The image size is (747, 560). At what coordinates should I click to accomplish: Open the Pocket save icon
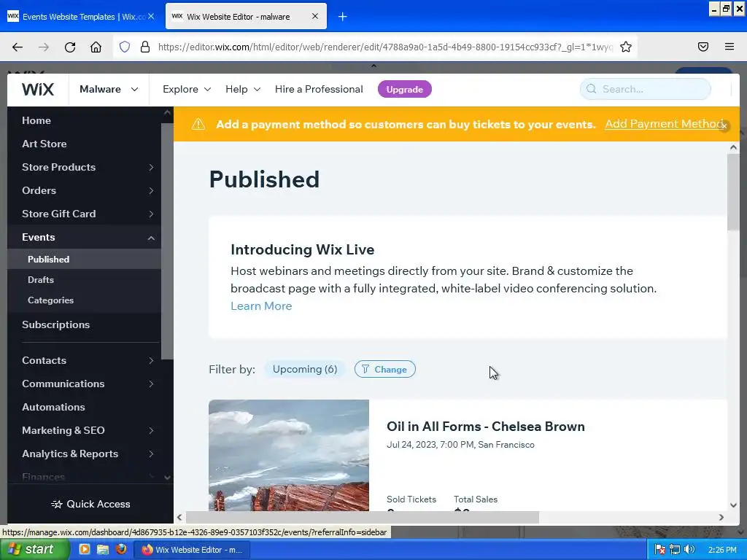tap(703, 47)
